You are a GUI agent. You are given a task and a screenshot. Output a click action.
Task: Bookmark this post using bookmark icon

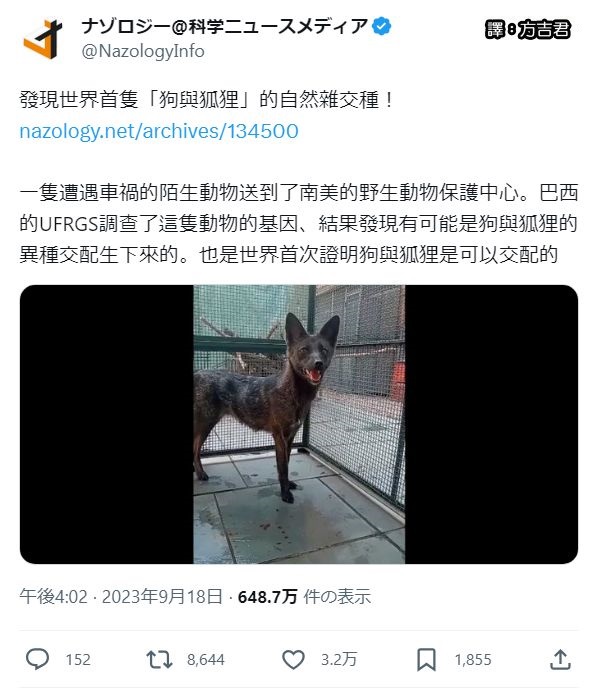pos(426,659)
